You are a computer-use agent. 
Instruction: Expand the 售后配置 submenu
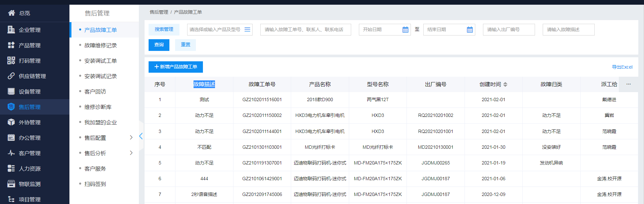131,137
